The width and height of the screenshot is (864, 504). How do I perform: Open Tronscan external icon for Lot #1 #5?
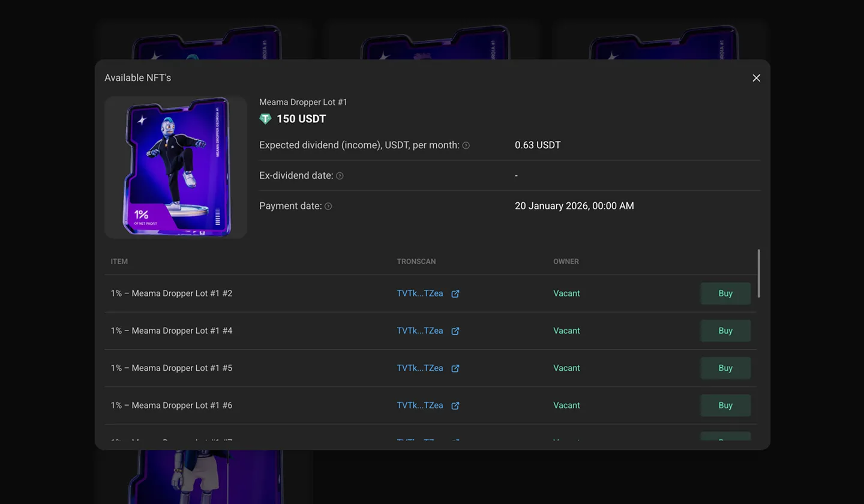(x=455, y=368)
